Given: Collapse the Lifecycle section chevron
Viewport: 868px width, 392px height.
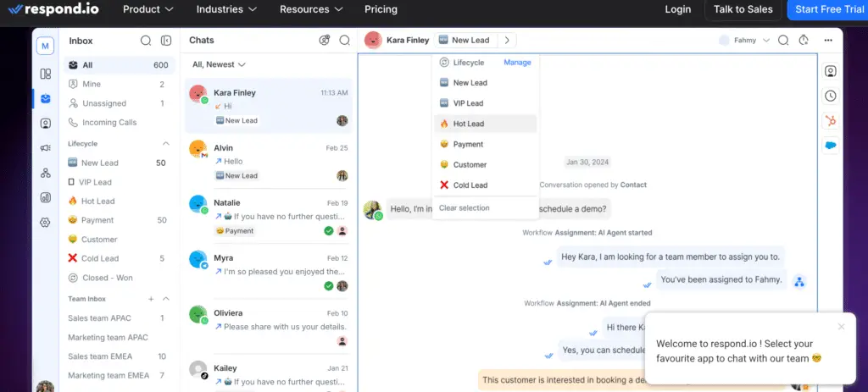Looking at the screenshot, I should click(x=165, y=144).
